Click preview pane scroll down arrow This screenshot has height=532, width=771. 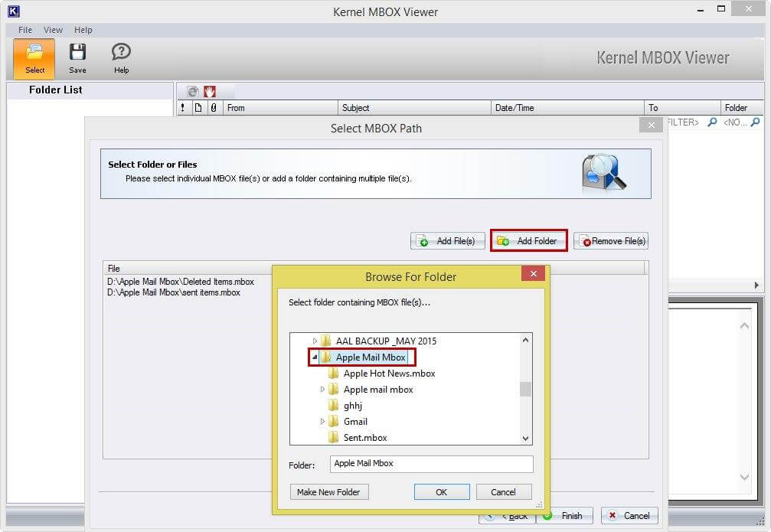click(744, 476)
